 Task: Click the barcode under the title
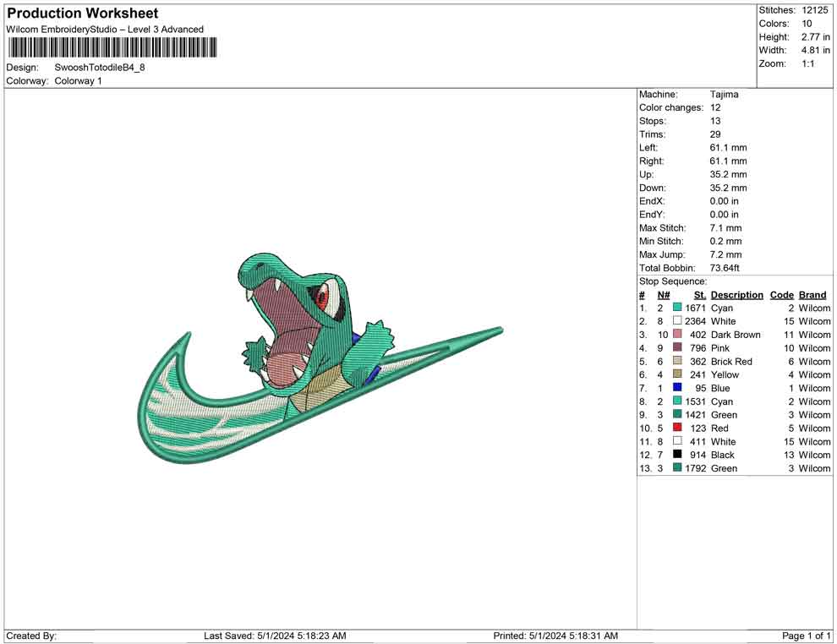click(x=112, y=47)
